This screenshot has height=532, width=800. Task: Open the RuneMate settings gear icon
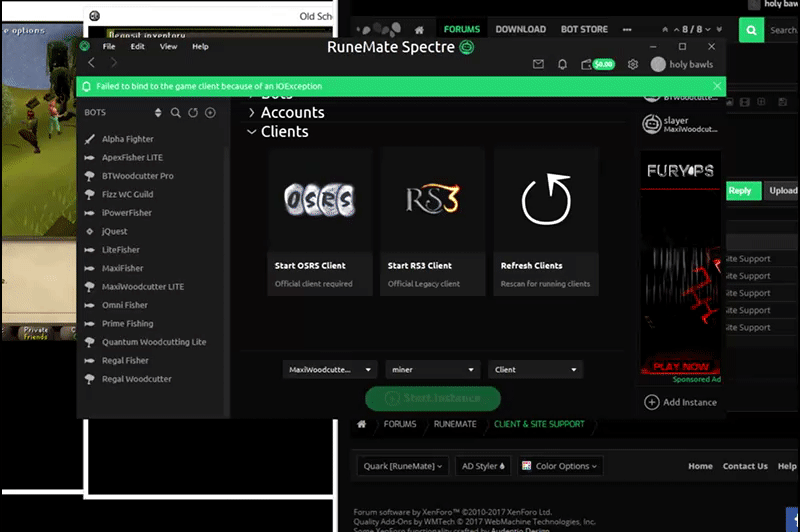[633, 64]
